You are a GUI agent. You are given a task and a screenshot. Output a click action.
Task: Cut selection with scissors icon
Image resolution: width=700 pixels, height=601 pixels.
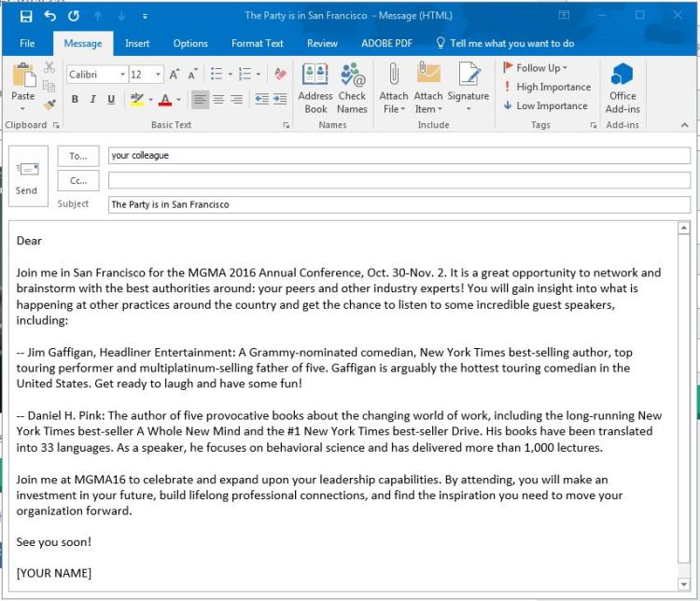point(49,67)
